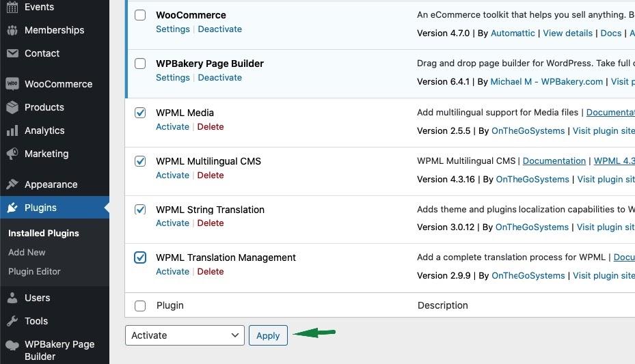The height and width of the screenshot is (364, 635).
Task: Click the Products box icon
Action: point(12,107)
